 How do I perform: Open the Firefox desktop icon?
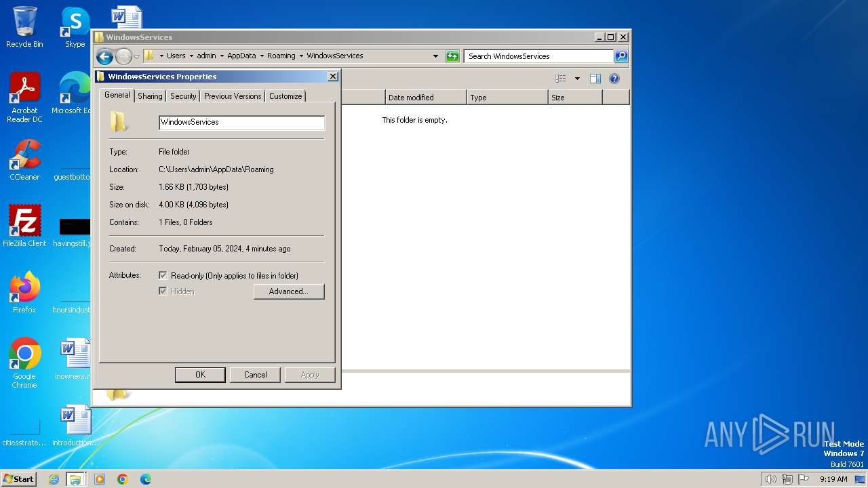[24, 293]
